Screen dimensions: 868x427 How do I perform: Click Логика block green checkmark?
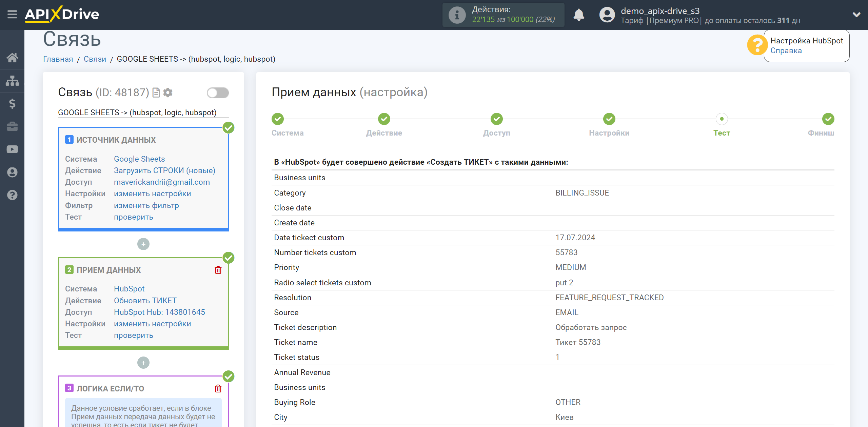229,377
